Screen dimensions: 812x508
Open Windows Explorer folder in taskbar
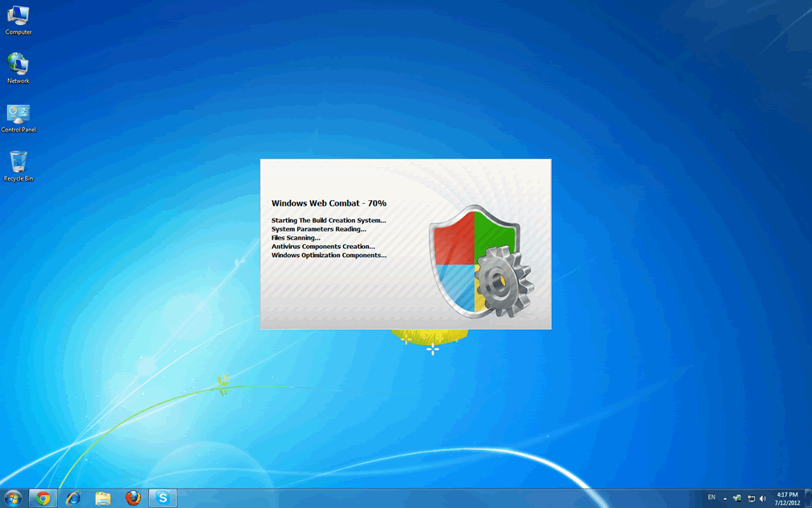pos(103,498)
